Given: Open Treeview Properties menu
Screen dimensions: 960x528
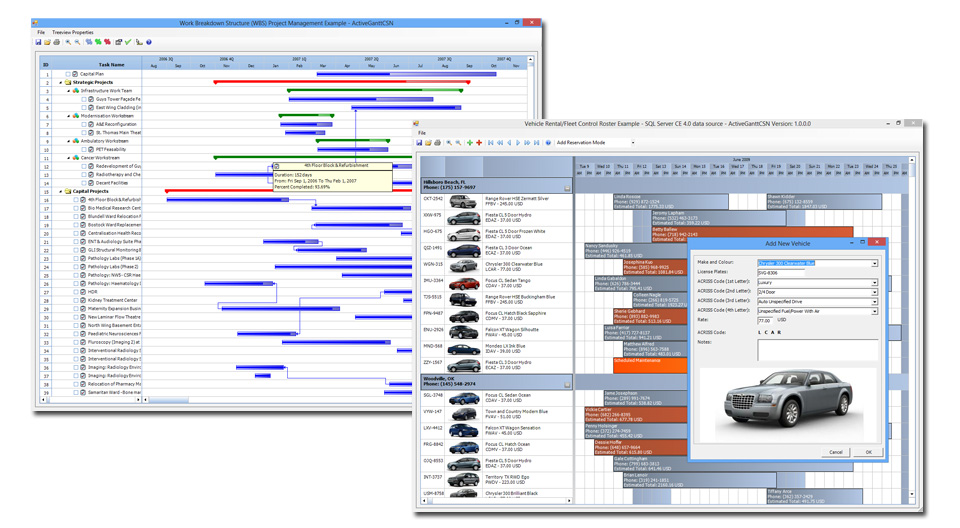Looking at the screenshot, I should pyautogui.click(x=73, y=32).
